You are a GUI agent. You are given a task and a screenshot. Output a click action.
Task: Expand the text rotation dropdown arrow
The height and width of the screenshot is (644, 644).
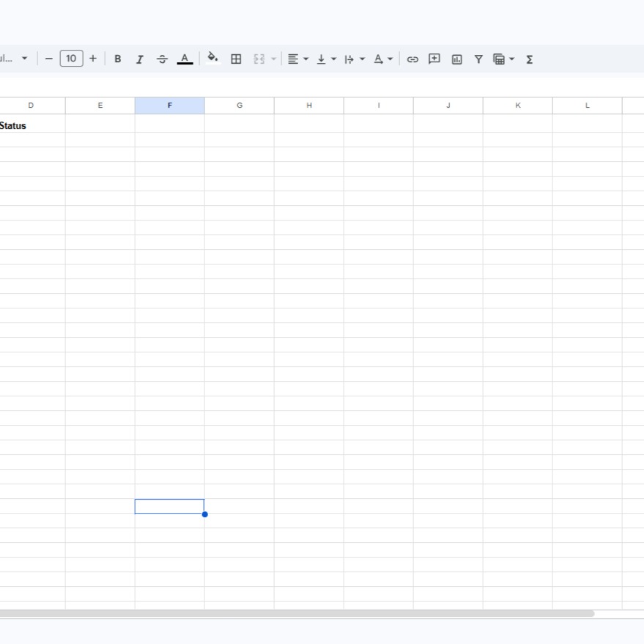[391, 59]
